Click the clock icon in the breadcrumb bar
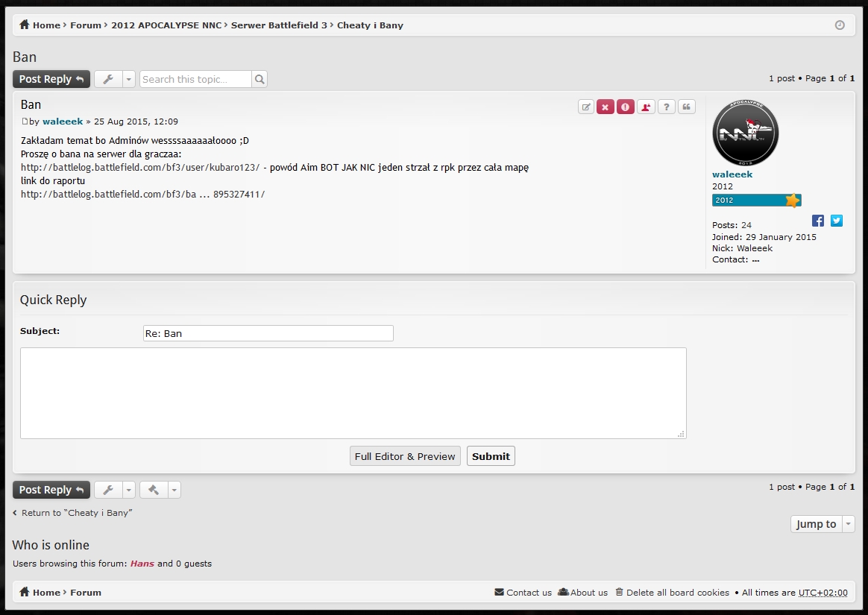868x615 pixels. click(840, 25)
